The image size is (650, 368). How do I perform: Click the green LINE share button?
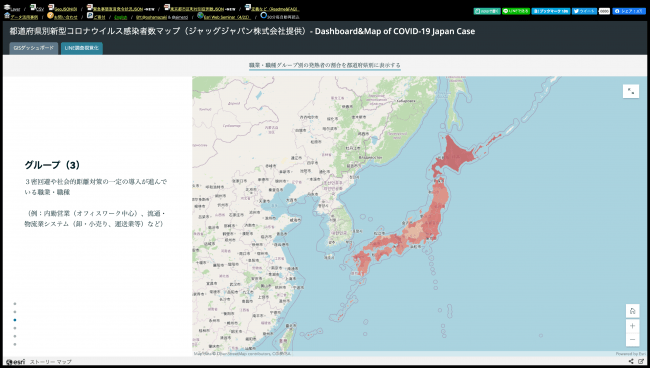tap(516, 11)
